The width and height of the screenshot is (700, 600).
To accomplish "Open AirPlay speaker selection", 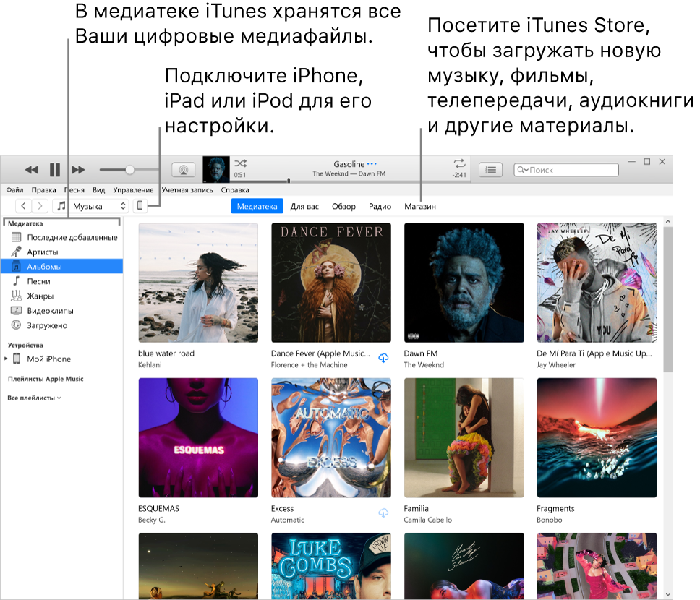I will coord(184,170).
